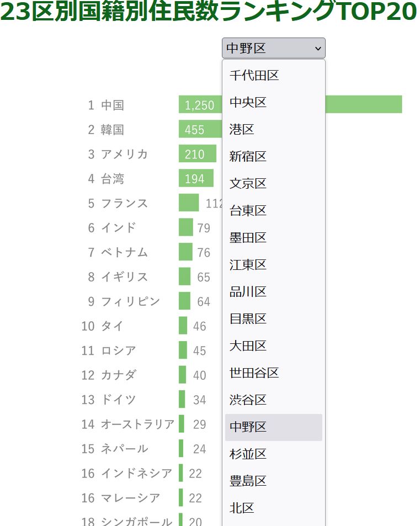Select 大田区 option
This screenshot has width=420, height=526.
click(x=273, y=346)
